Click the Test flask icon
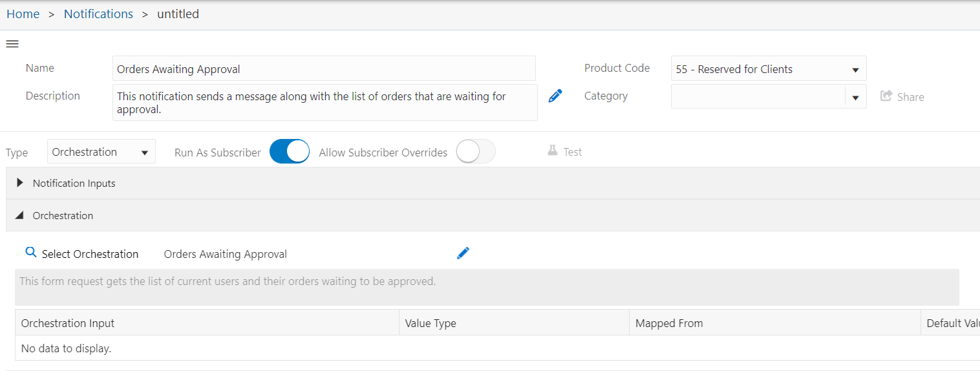 tap(552, 151)
